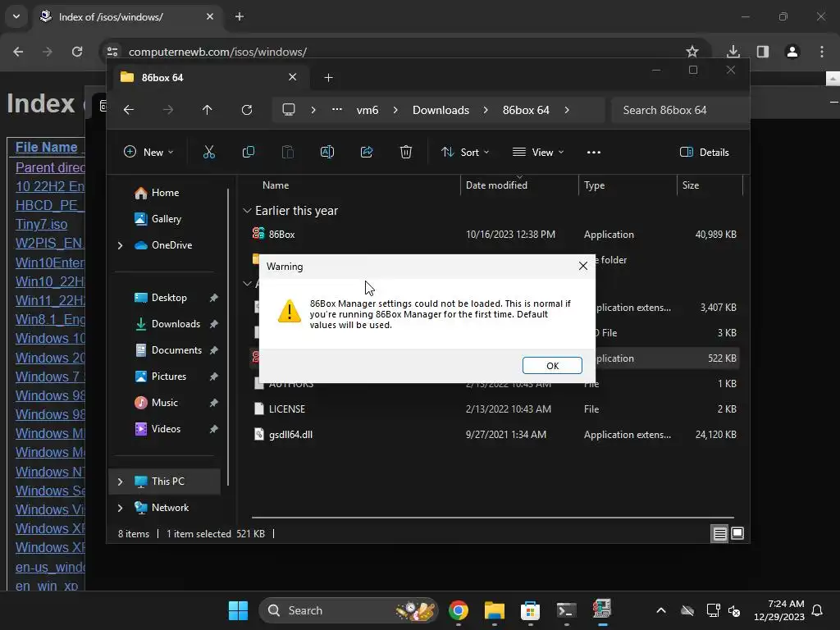Select vm6 in the breadcrumb path

coord(367,110)
